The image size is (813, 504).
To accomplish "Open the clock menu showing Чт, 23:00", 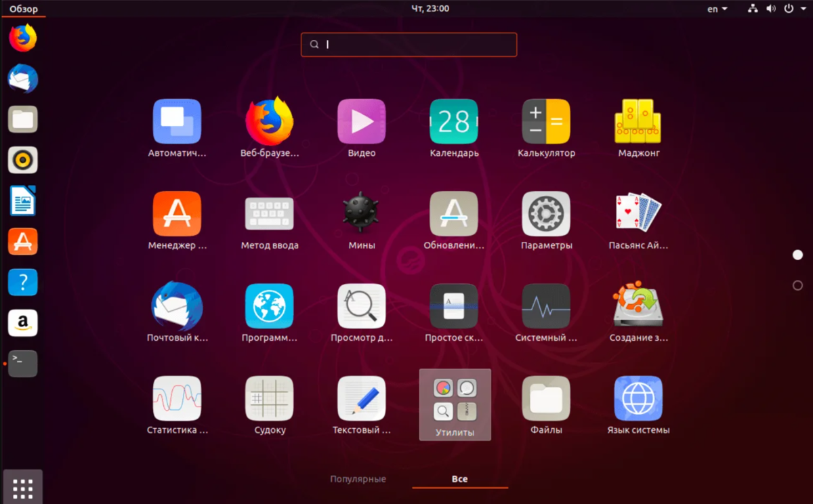I will [x=430, y=9].
